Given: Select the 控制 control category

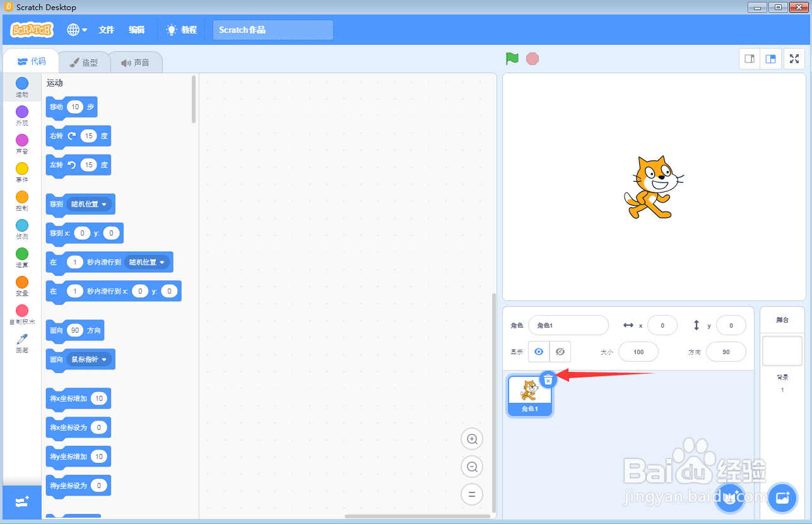Looking at the screenshot, I should coord(22,201).
